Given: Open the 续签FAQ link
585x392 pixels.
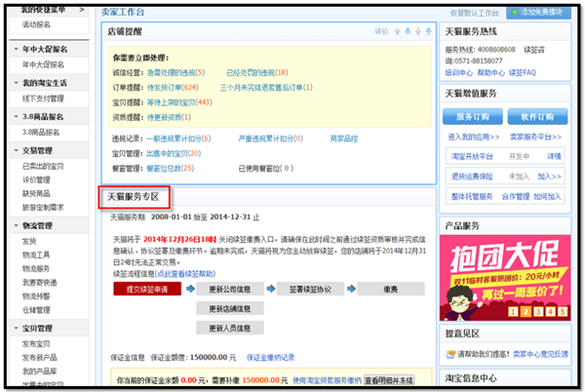Looking at the screenshot, I should point(523,73).
